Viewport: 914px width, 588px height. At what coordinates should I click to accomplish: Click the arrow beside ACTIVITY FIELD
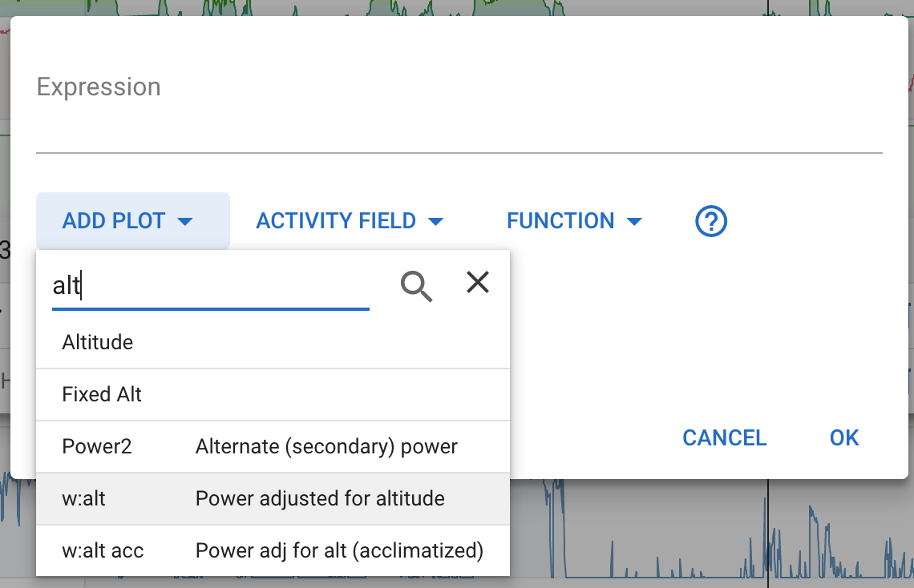click(x=436, y=222)
